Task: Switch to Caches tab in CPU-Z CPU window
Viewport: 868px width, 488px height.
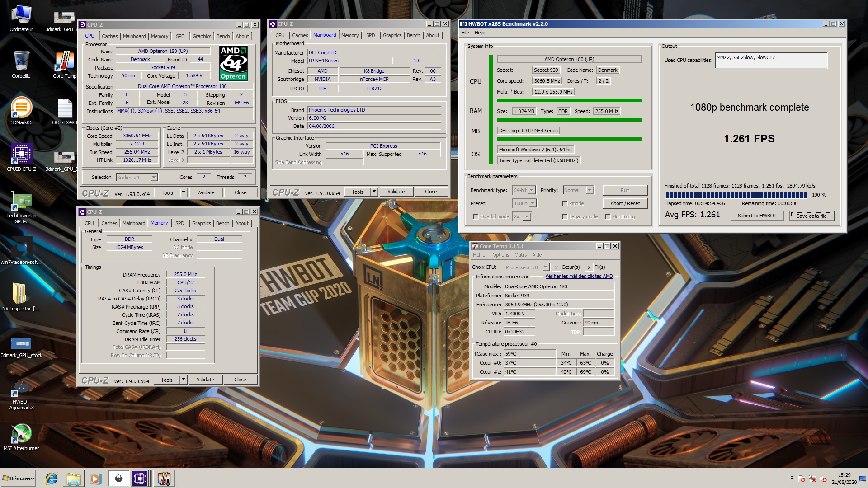Action: 109,36
